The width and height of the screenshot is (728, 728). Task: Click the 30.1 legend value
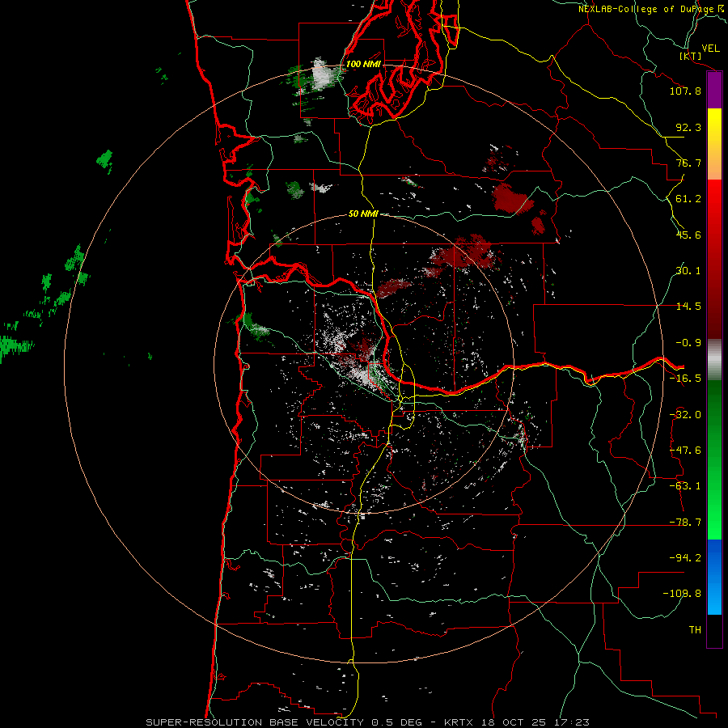(x=688, y=271)
